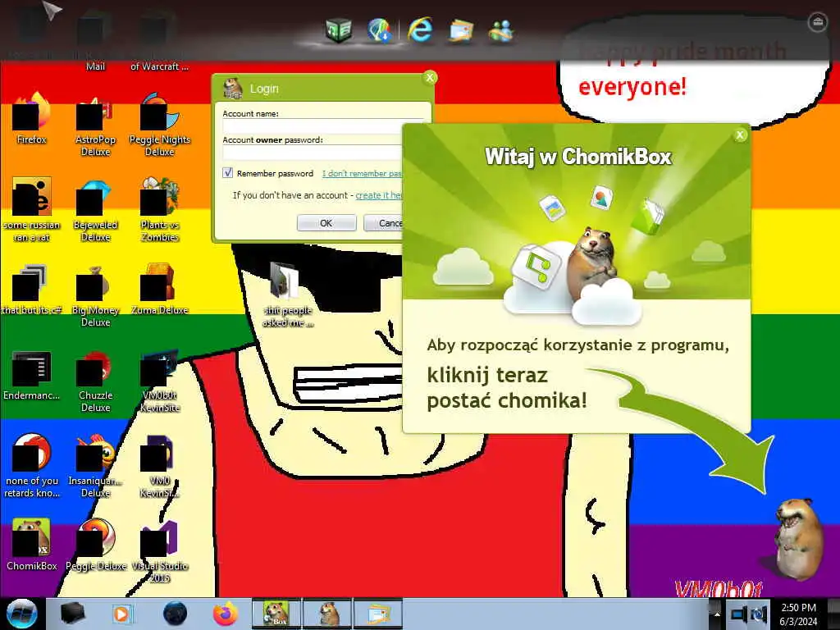Open the taskbar clock showing 2:50 PM

798,614
